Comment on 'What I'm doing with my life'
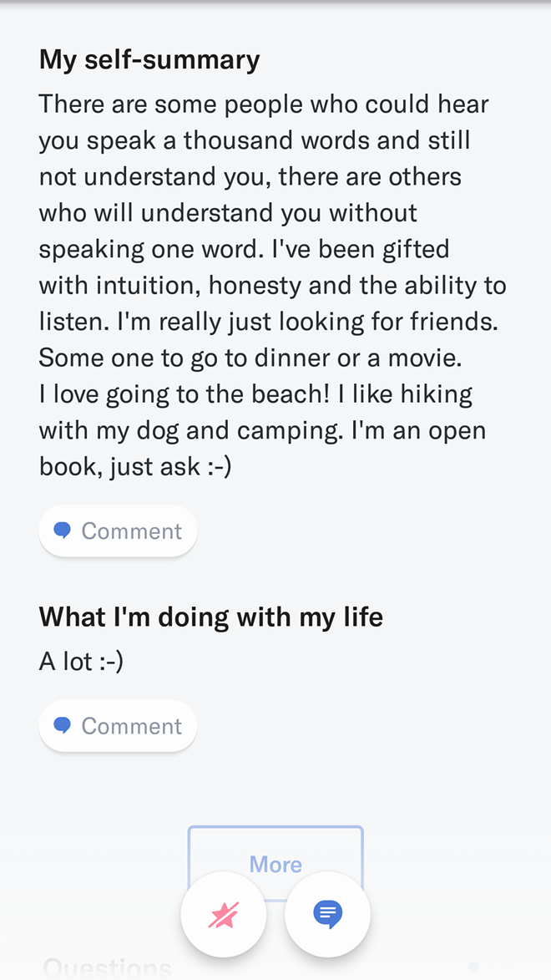This screenshot has width=551, height=980. [x=118, y=725]
